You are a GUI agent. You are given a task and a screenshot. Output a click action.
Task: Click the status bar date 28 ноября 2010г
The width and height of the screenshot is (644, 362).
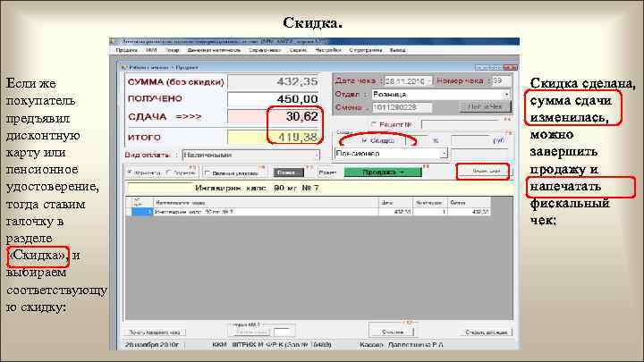[x=152, y=345]
